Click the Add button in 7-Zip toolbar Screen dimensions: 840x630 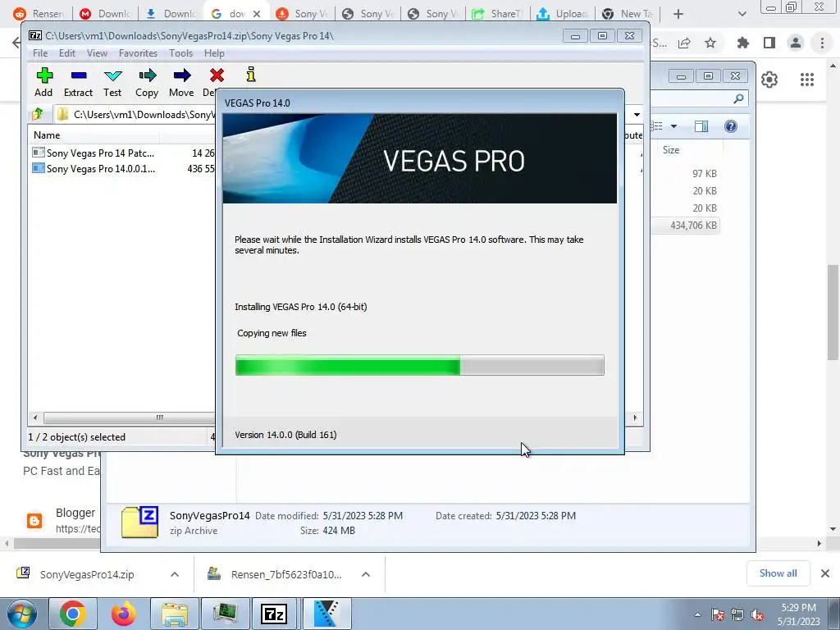pyautogui.click(x=44, y=82)
